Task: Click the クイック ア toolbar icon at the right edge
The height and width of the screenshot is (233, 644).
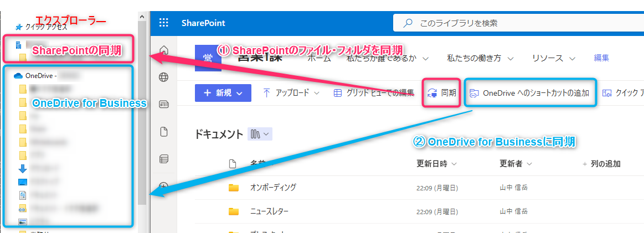Action: [607, 93]
